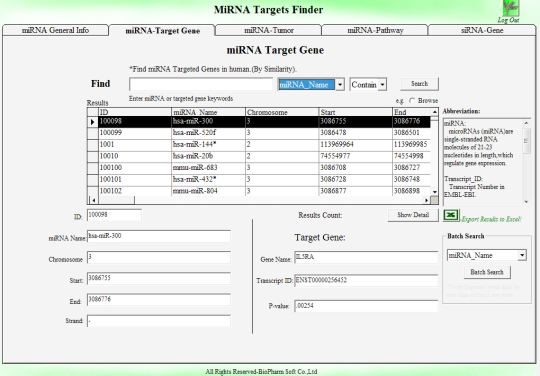Click the End column header
Image resolution: width=540 pixels, height=376 pixels.
[x=412, y=112]
